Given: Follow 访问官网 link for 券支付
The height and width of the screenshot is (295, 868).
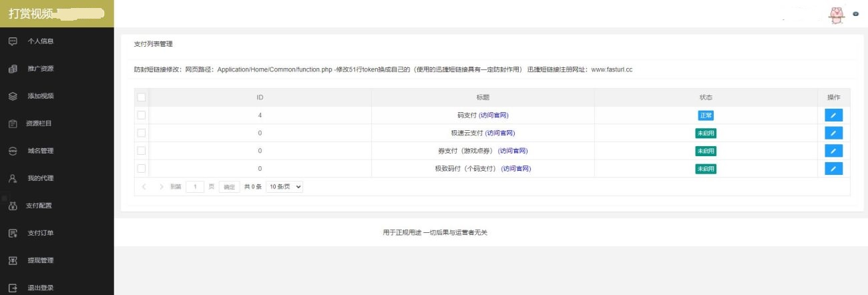Looking at the screenshot, I should pyautogui.click(x=513, y=151).
